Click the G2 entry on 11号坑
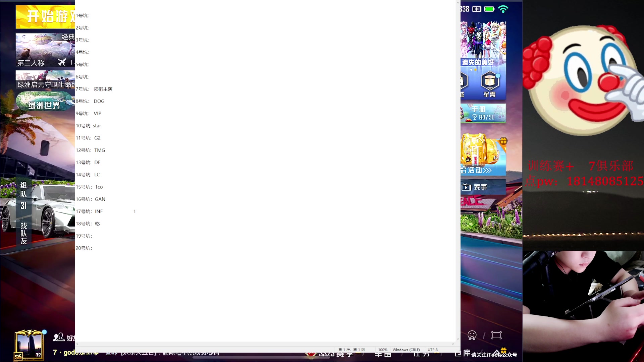Screen dimensions: 644x362 click(x=97, y=138)
